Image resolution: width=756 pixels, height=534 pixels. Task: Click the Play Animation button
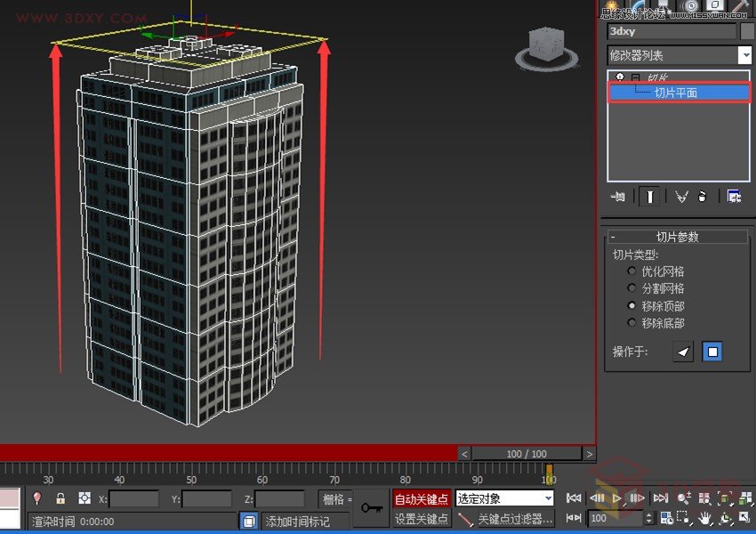(615, 498)
